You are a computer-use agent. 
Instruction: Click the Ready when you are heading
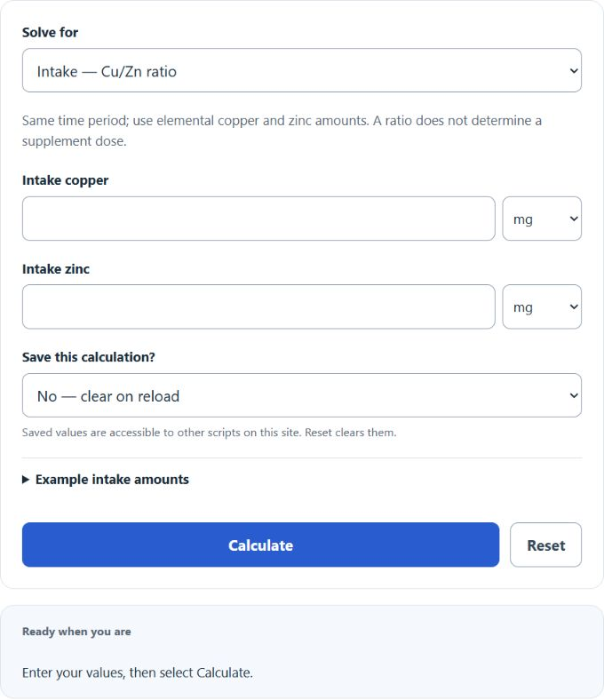(76, 632)
